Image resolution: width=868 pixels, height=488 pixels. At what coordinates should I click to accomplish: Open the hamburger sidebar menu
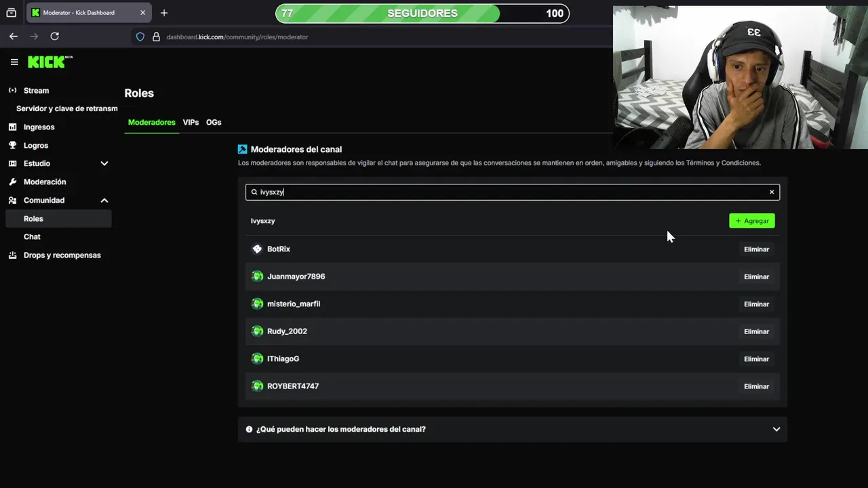(x=14, y=62)
